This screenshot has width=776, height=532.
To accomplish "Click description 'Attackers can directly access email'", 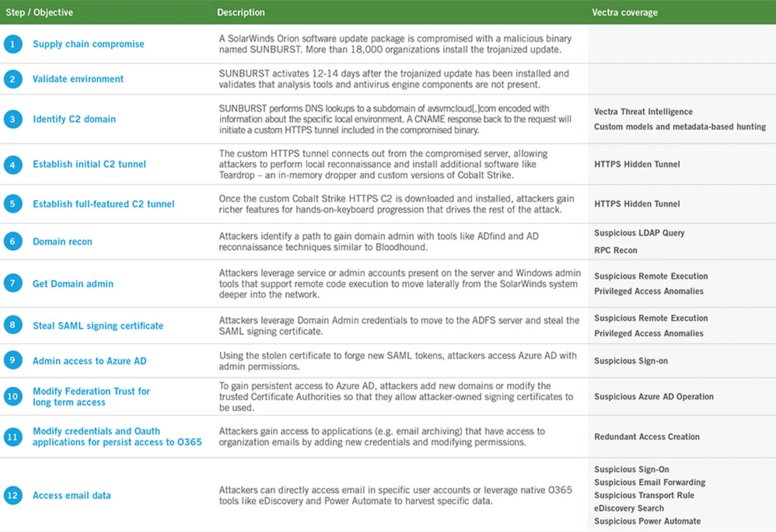I will [x=395, y=495].
